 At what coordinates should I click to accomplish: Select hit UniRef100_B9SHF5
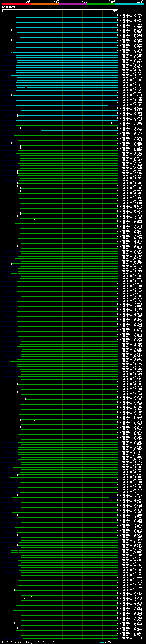click(x=131, y=17)
